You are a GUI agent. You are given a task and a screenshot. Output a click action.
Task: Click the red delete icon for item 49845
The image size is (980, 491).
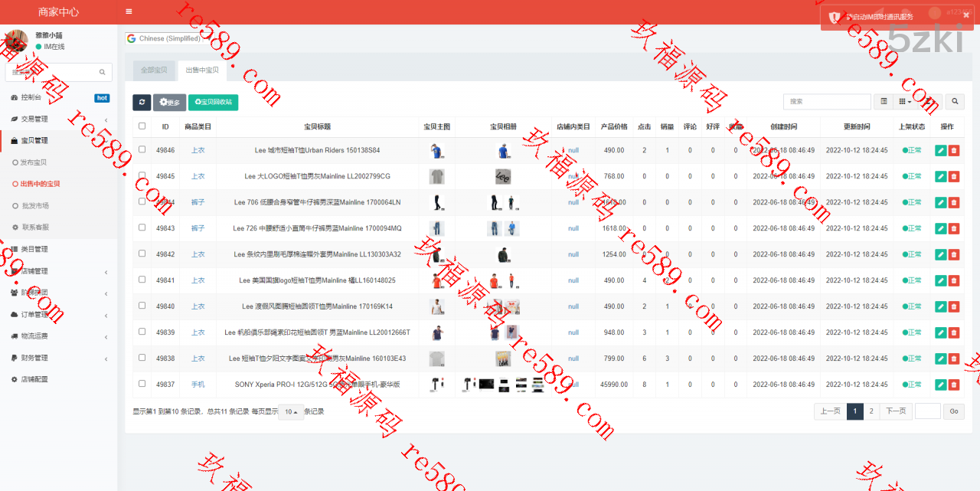click(x=953, y=177)
